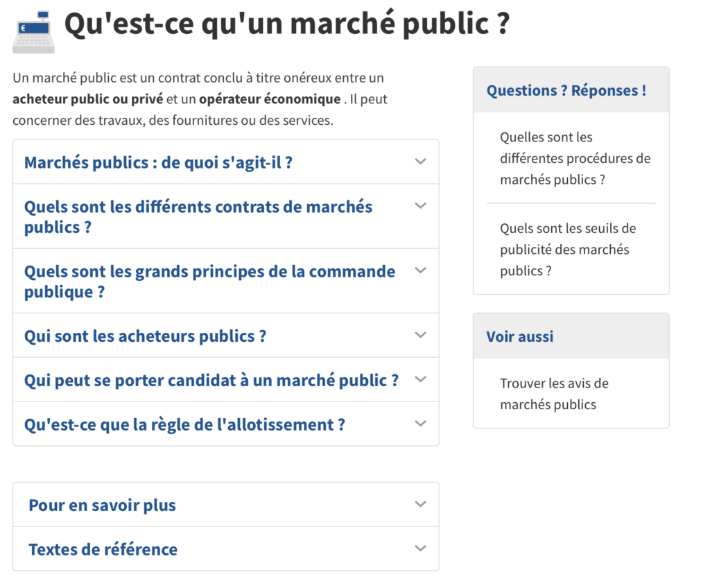
Task: Open 'Trouver les avis de marchés publics' link
Action: click(554, 394)
